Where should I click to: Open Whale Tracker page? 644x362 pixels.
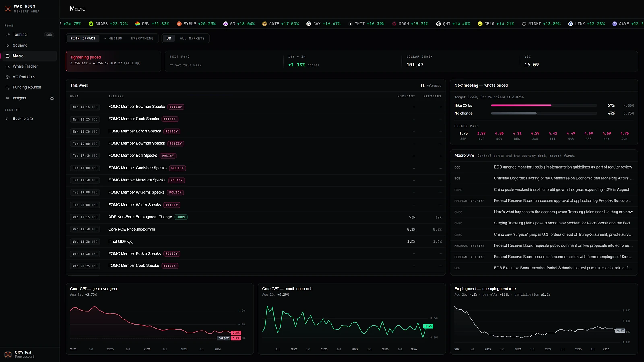point(29,66)
